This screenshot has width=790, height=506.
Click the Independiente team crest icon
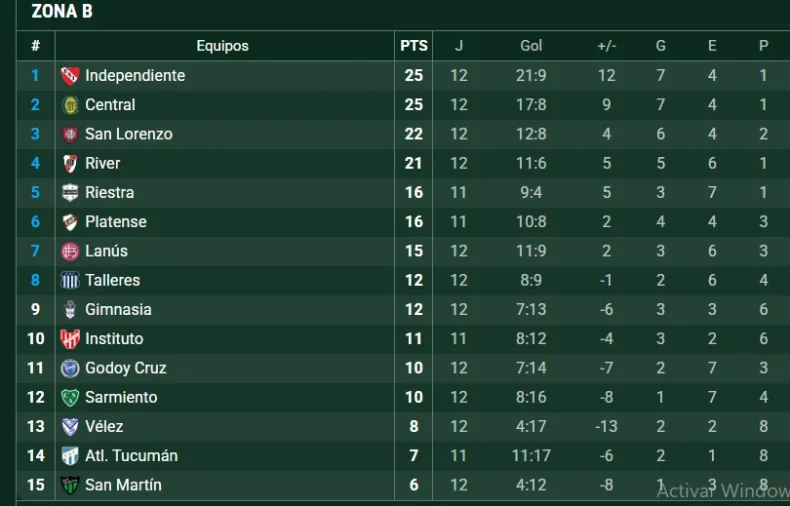point(70,75)
